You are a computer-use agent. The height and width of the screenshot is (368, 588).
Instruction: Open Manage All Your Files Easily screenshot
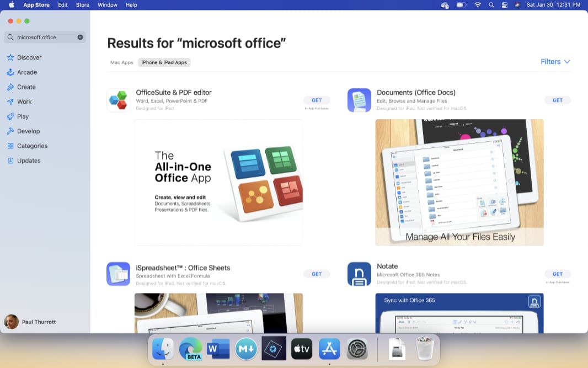459,182
